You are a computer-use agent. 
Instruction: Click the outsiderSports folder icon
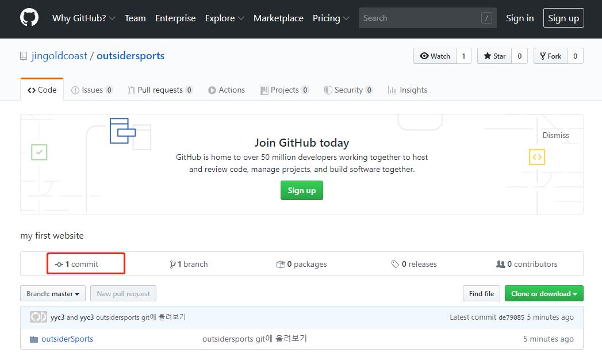tap(34, 339)
